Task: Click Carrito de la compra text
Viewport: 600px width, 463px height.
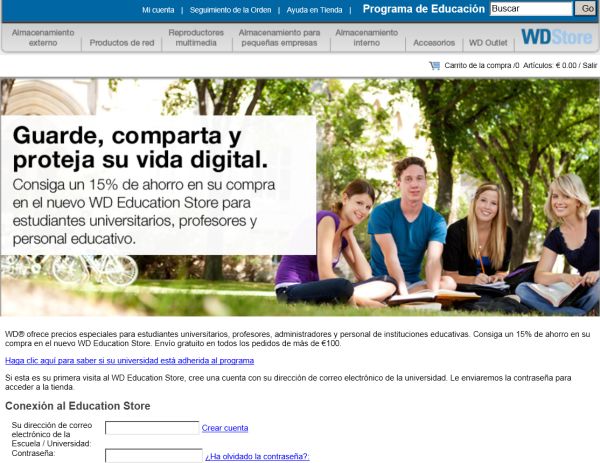Action: [x=478, y=65]
